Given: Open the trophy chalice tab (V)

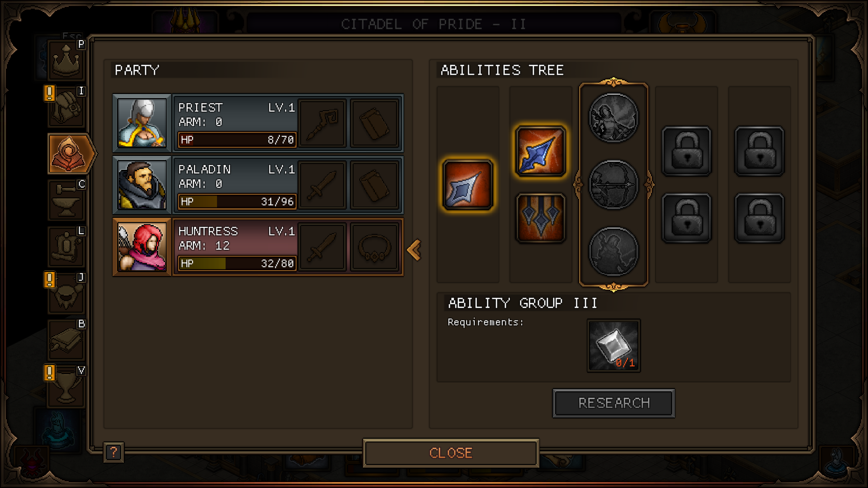Looking at the screenshot, I should [66, 386].
